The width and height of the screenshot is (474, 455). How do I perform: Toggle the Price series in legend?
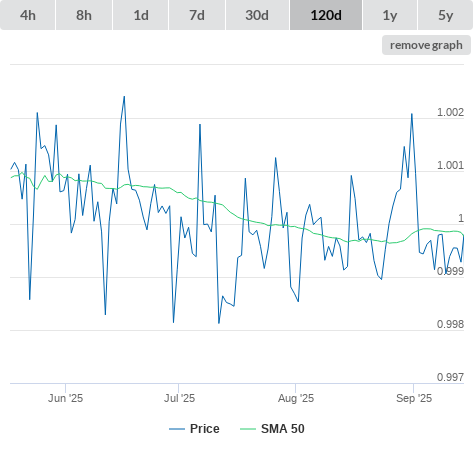(205, 429)
